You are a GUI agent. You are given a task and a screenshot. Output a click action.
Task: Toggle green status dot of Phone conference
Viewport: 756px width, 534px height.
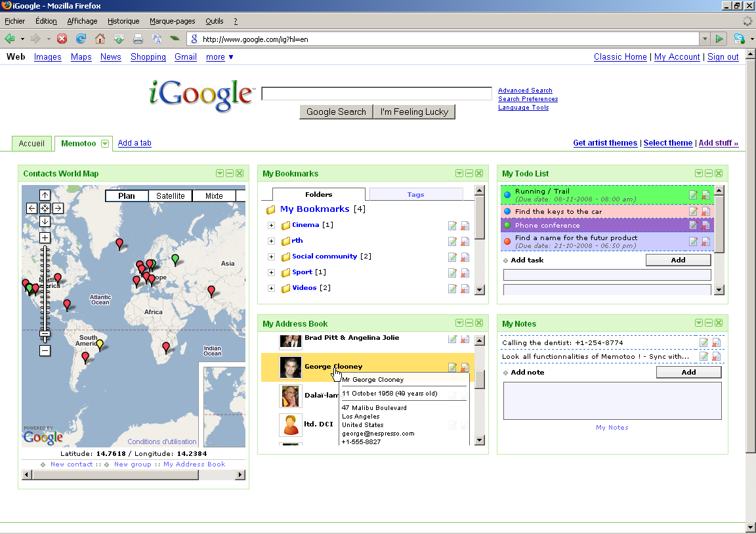tap(507, 225)
